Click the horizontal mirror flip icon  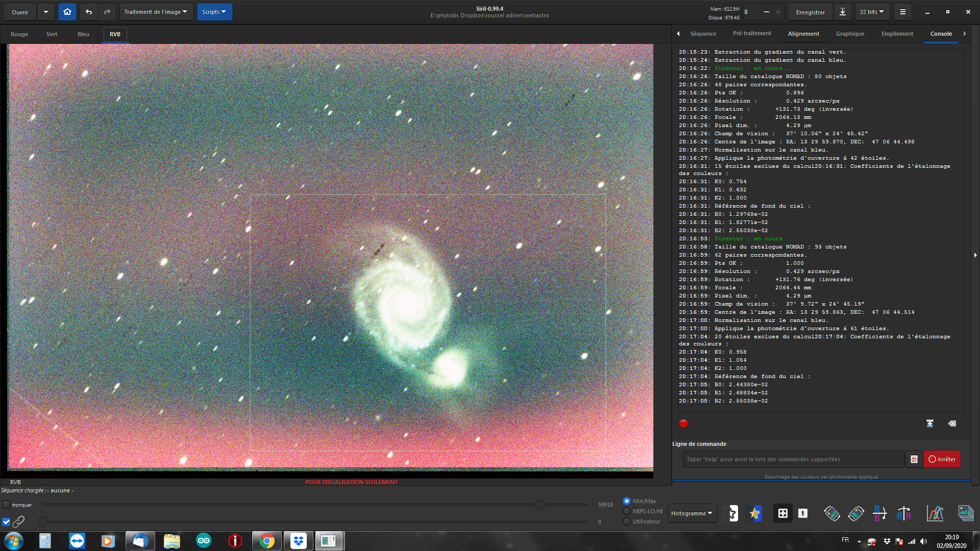tap(904, 513)
